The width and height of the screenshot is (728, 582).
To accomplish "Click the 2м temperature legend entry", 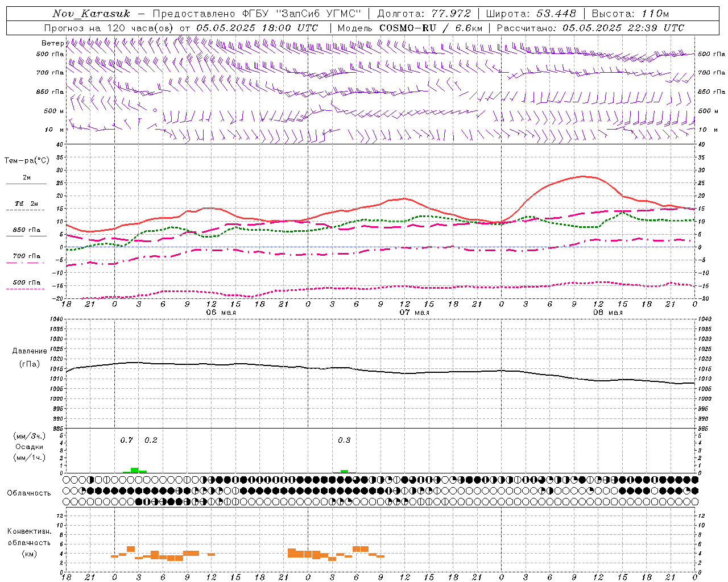I will (27, 178).
